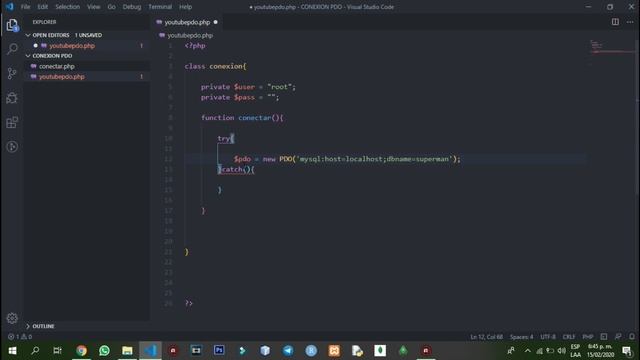Click the "private $user" line
Screen dimensions: 640x360
(x=248, y=87)
